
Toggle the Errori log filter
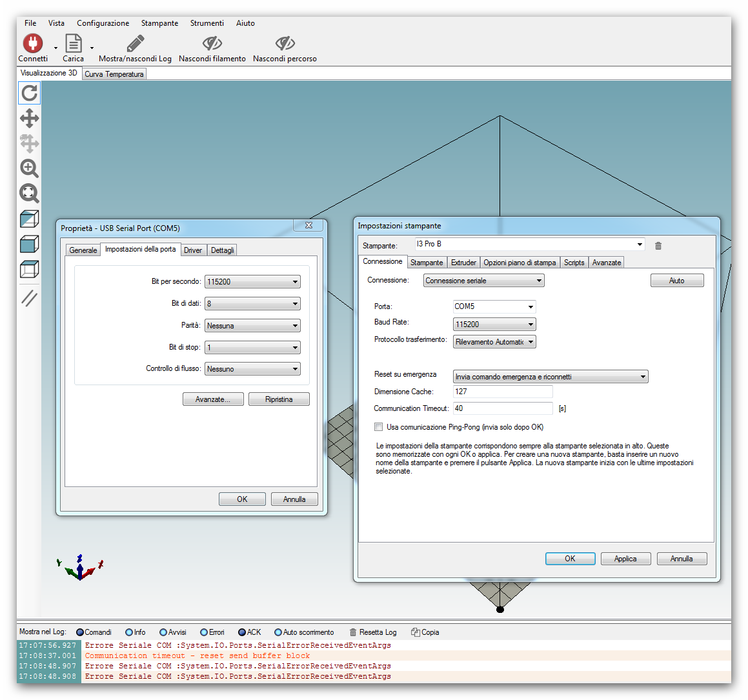click(x=204, y=632)
